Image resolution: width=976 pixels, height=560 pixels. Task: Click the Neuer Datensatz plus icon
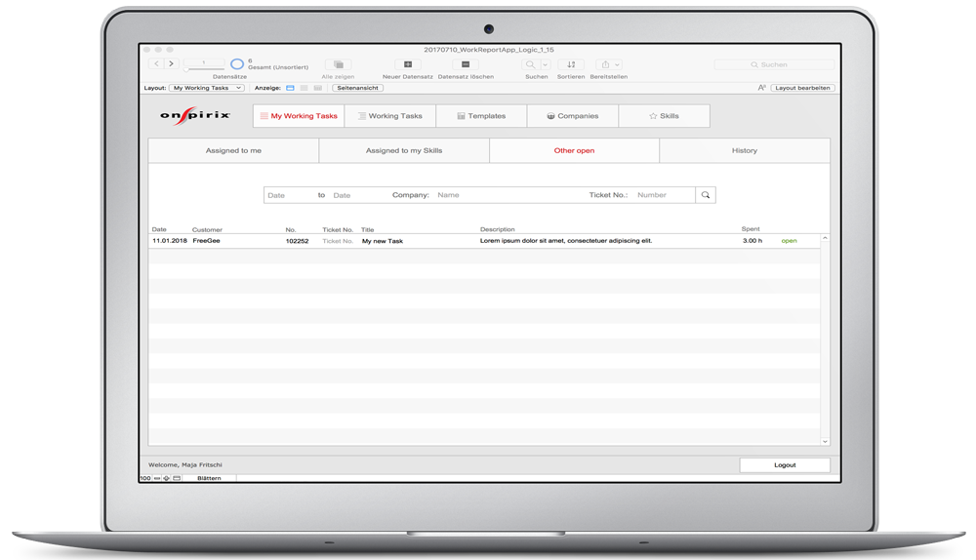pyautogui.click(x=408, y=64)
